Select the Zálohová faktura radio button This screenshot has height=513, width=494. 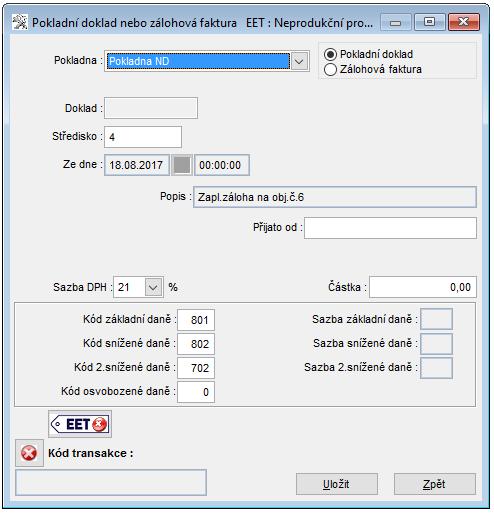point(330,70)
